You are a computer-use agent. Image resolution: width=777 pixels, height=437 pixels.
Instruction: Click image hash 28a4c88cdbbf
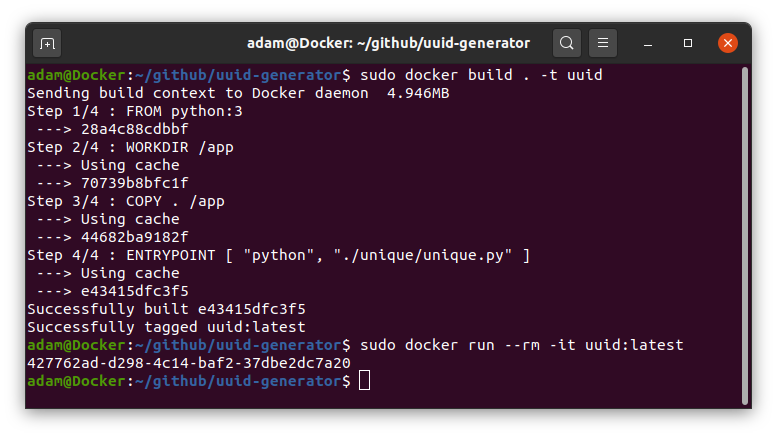point(134,129)
